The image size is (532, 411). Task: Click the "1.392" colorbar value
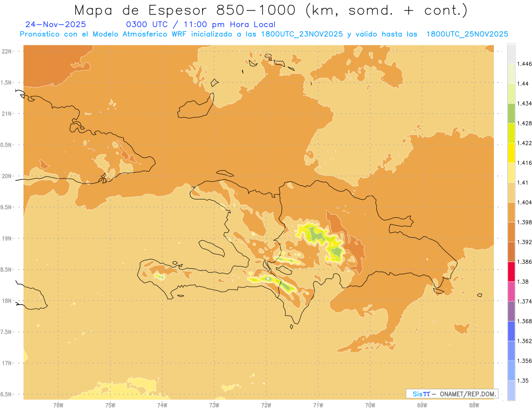(524, 242)
